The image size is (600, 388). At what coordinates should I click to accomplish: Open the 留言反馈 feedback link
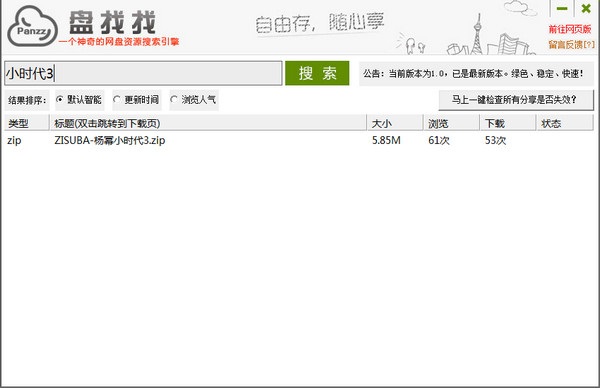[572, 45]
